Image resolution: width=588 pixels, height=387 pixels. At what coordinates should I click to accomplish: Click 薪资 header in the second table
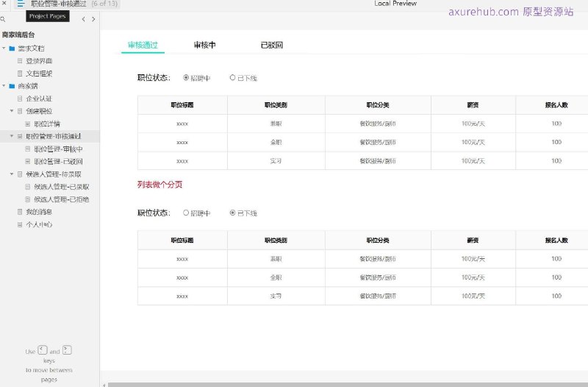(x=473, y=241)
